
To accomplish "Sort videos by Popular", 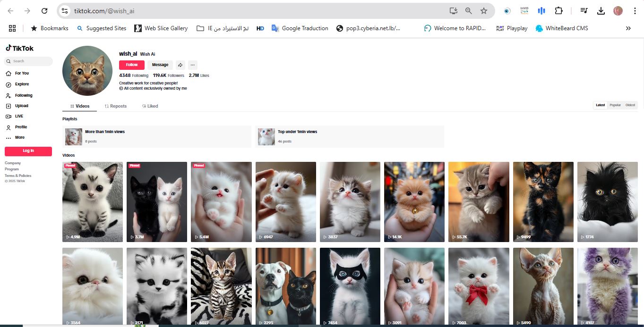I will pos(615,105).
